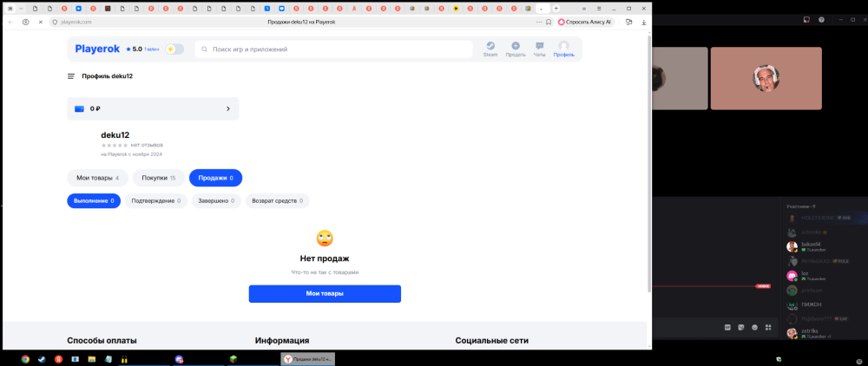This screenshot has width=868, height=366.
Task: Click the Playerok logo
Action: [x=97, y=49]
